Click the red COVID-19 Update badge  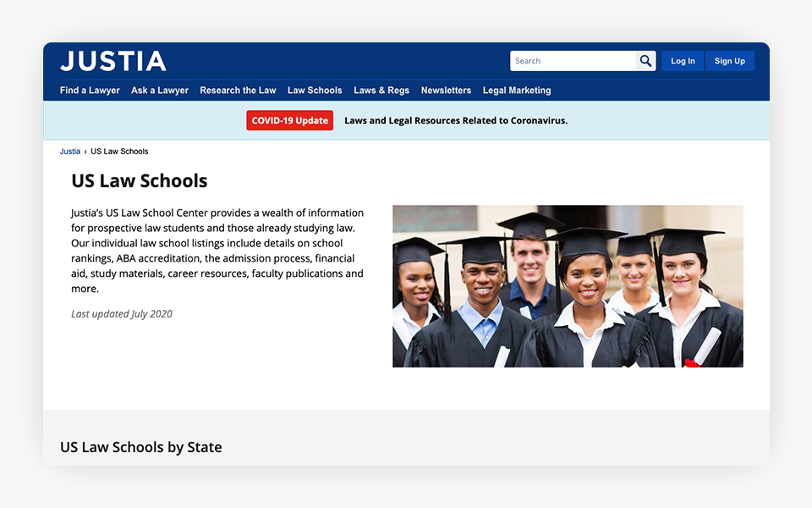(x=289, y=120)
